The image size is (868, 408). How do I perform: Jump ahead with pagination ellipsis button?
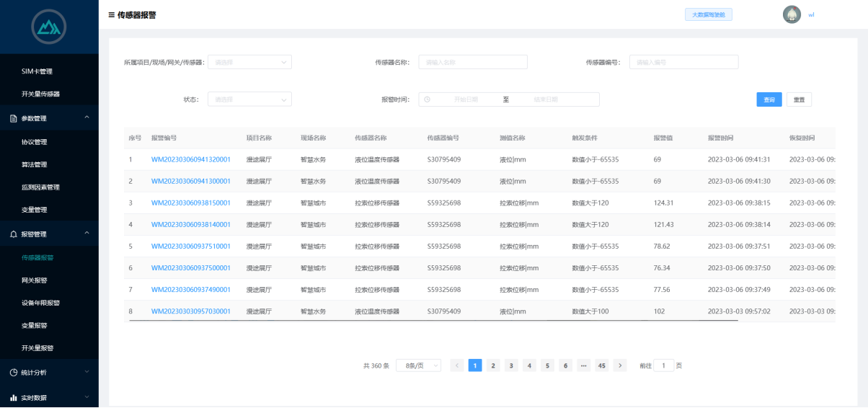point(583,365)
